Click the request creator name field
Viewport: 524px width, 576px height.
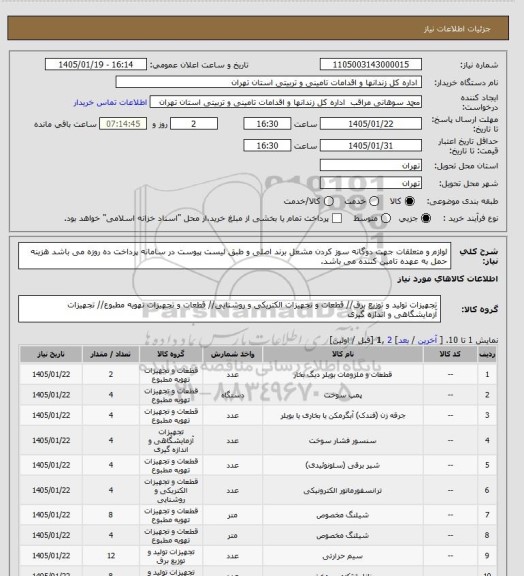point(286,102)
